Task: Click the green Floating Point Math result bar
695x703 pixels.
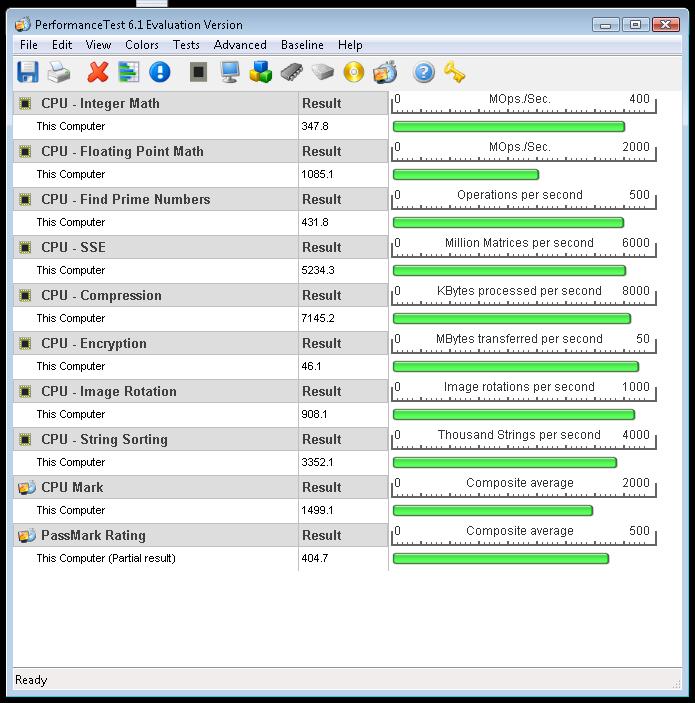Action: point(466,174)
